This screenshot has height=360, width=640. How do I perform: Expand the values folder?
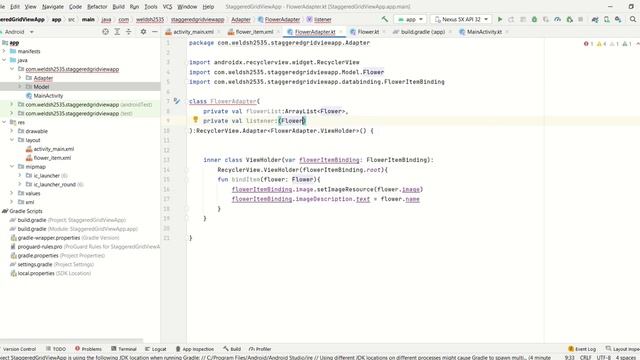pyautogui.click(x=12, y=193)
